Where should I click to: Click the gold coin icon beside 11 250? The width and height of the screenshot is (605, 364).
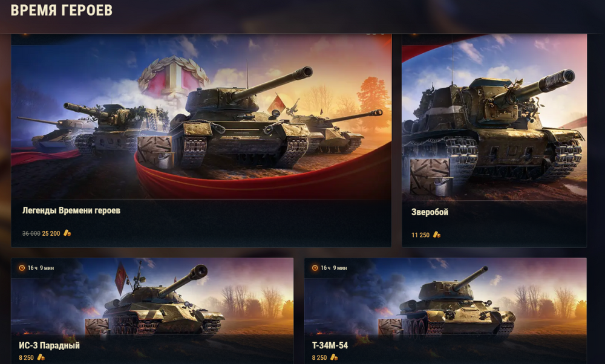pyautogui.click(x=436, y=235)
